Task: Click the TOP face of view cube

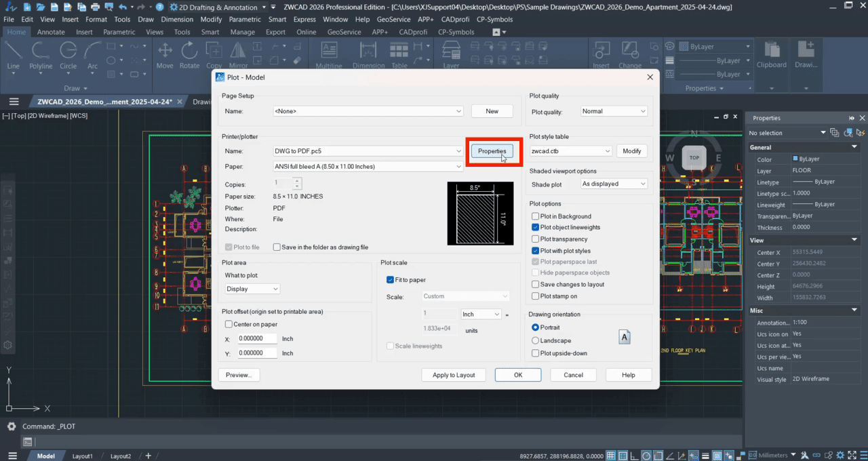Action: [694, 157]
